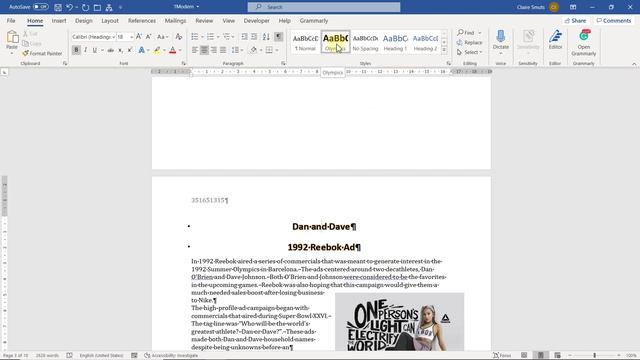Click the Share button
Viewport: 640px width, 360px height.
point(575,20)
